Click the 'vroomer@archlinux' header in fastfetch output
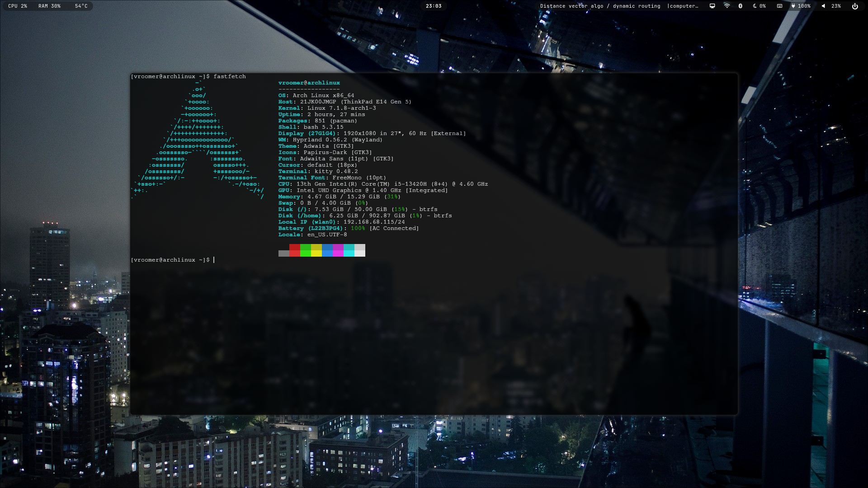Viewport: 868px width, 488px height. [309, 83]
